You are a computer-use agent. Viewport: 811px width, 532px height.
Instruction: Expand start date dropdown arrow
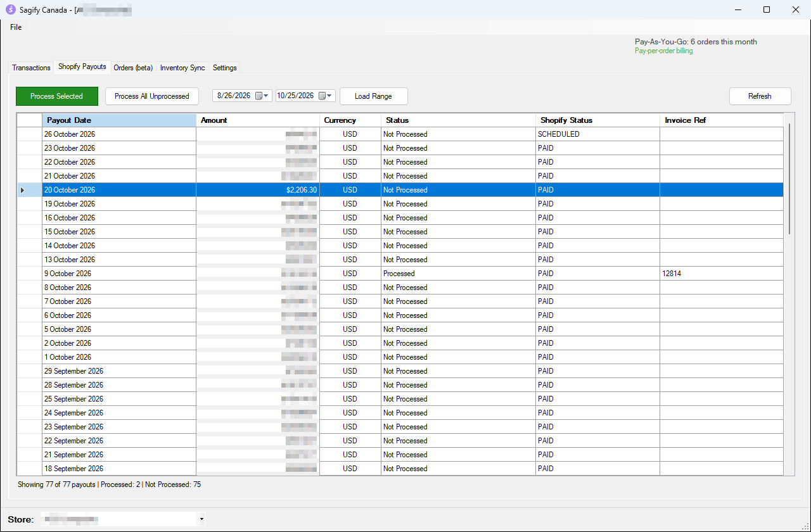click(x=267, y=96)
